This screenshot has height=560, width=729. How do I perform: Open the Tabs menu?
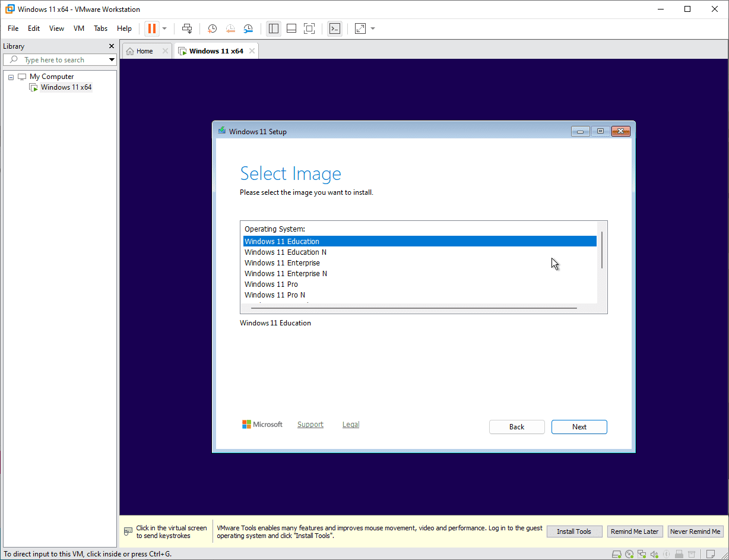[x=101, y=29]
